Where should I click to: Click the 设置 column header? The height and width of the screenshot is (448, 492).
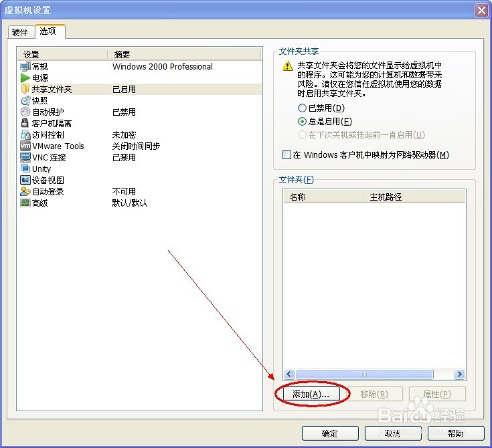coord(62,55)
